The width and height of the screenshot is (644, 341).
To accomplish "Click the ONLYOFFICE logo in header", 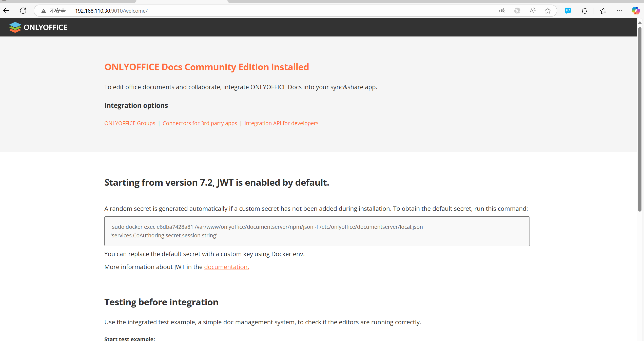I will pyautogui.click(x=38, y=27).
